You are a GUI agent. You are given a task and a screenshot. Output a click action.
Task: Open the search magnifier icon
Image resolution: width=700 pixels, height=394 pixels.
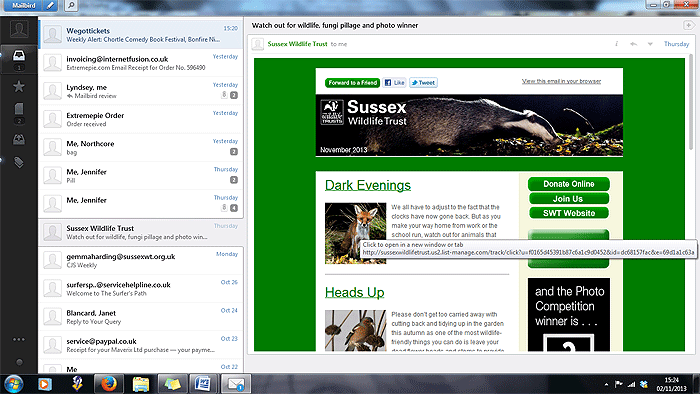click(x=71, y=5)
